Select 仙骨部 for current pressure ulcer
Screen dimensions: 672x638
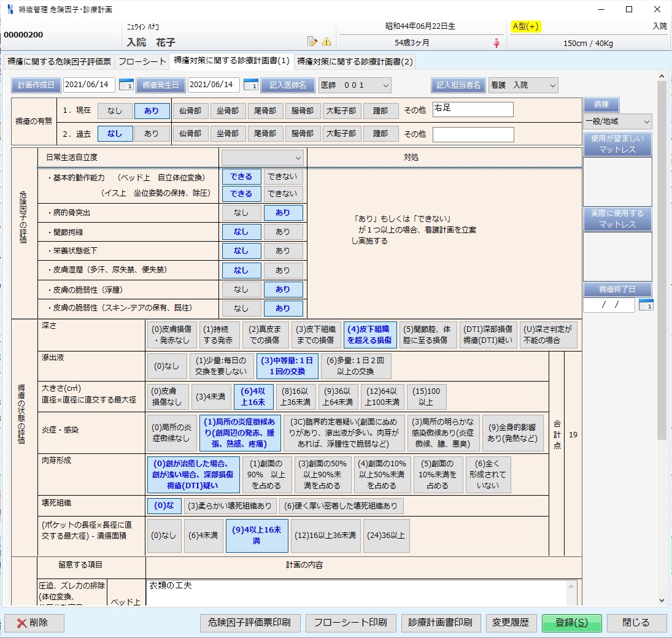[190, 111]
